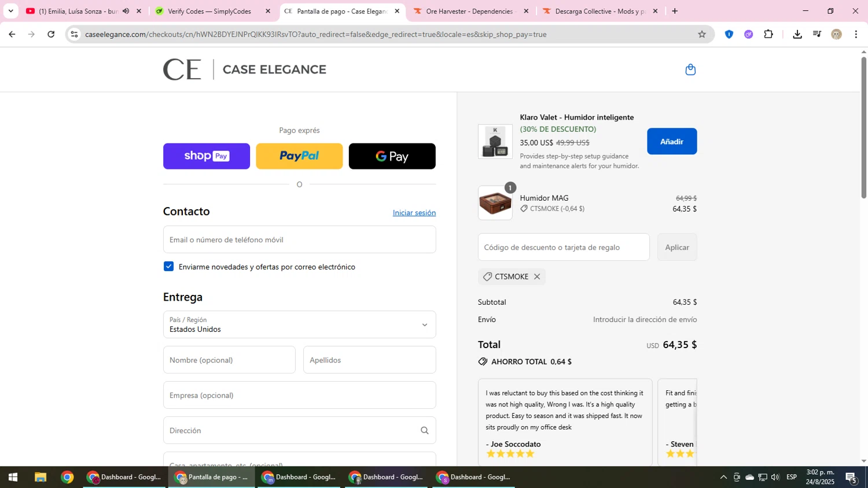Open the purple extension icon in toolbar
The height and width of the screenshot is (488, 868).
click(x=749, y=34)
